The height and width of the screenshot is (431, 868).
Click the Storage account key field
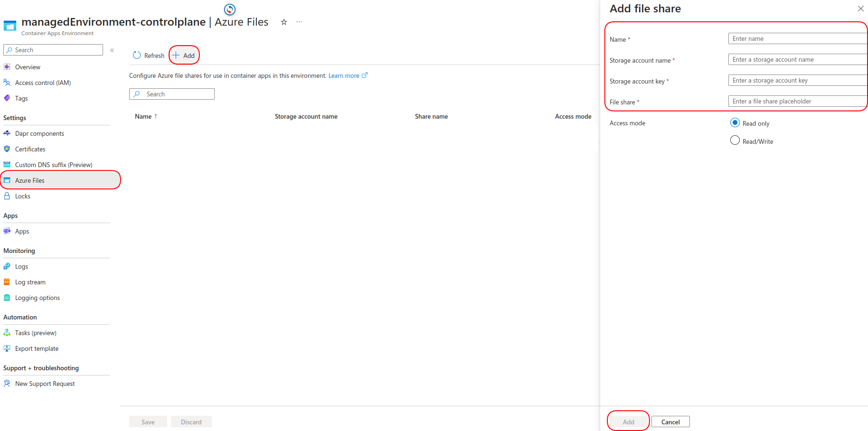798,80
